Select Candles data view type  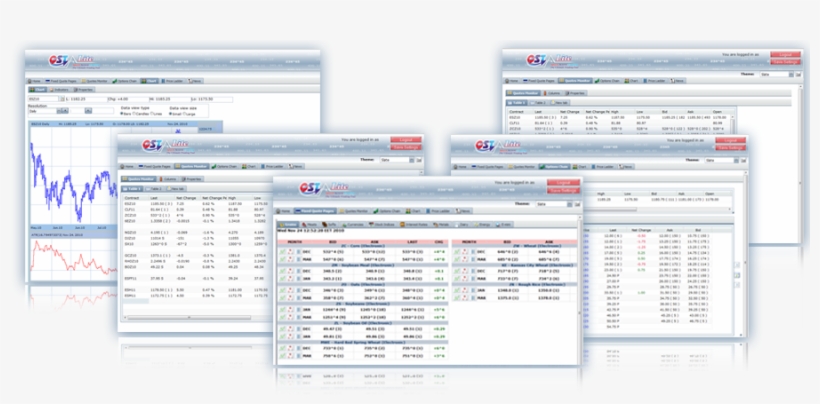click(134, 114)
